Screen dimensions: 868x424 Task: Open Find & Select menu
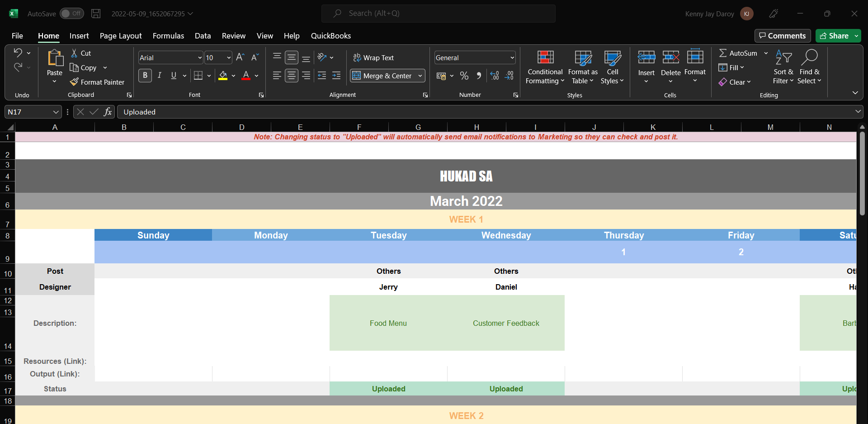[x=809, y=67]
